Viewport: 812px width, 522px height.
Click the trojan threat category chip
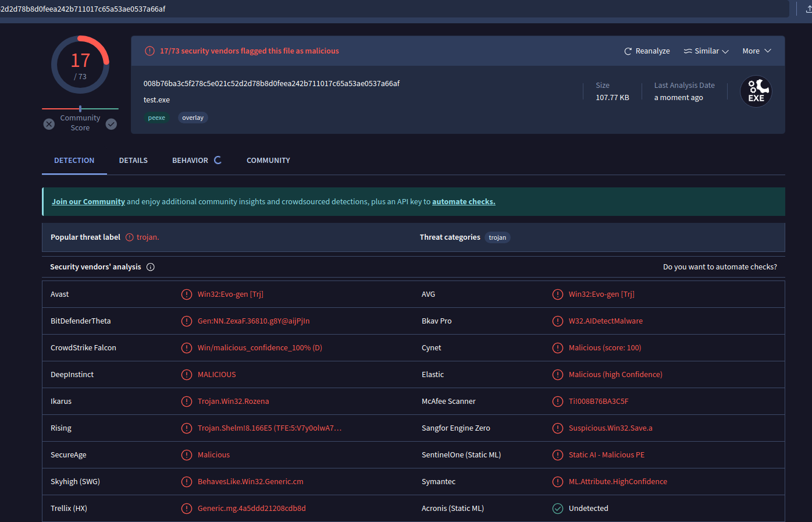point(497,237)
